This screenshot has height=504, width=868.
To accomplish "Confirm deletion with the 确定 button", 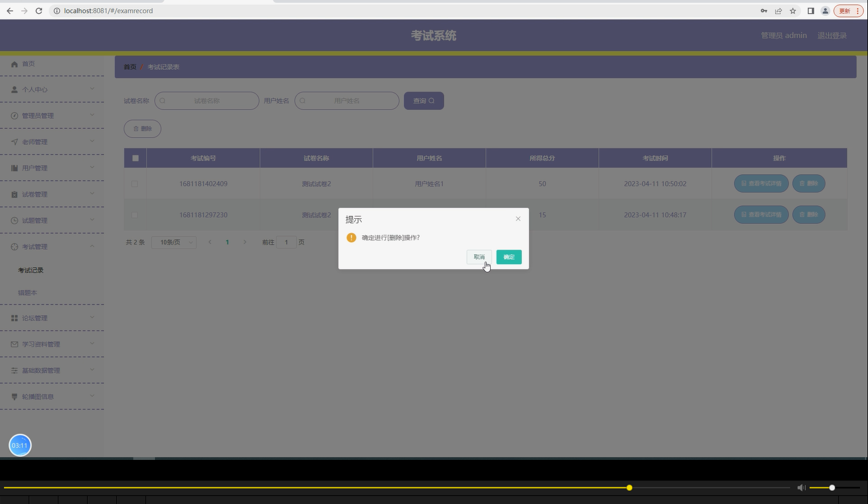I will click(508, 257).
